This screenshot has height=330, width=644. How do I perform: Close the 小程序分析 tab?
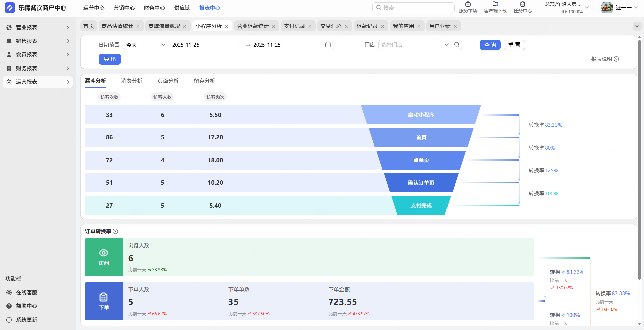pos(227,26)
